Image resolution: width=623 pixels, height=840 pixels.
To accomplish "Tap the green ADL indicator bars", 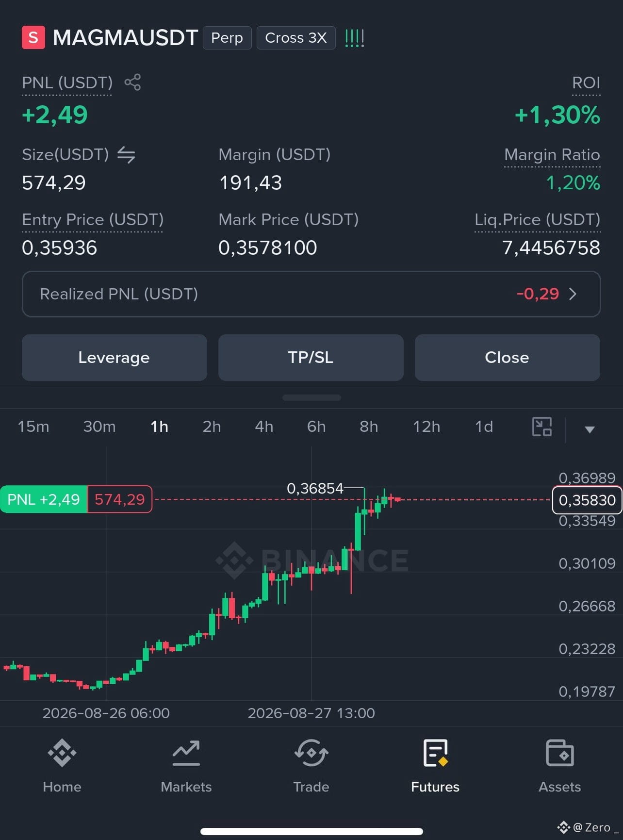I will tap(354, 38).
